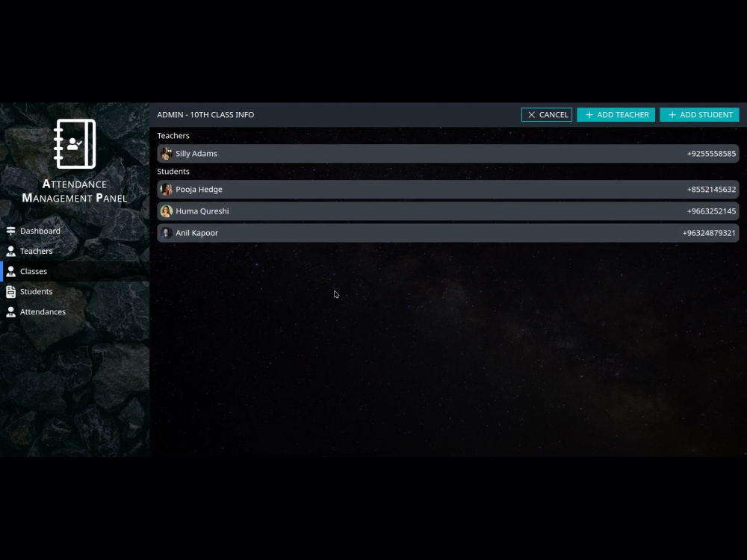Click the X icon on Cancel button
The height and width of the screenshot is (560, 747).
[x=532, y=115]
